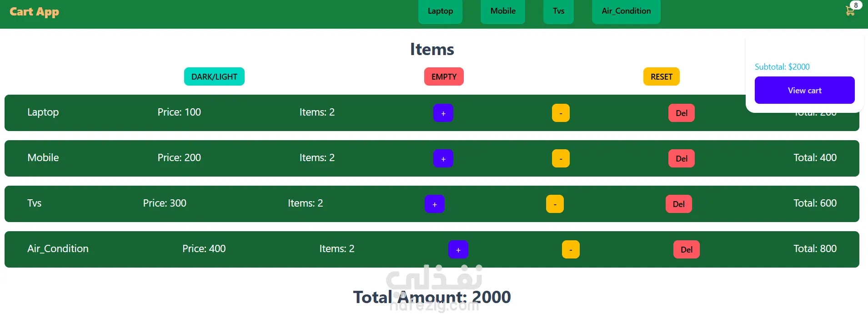Click the EMPTY cart button
The image size is (868, 314).
point(444,76)
